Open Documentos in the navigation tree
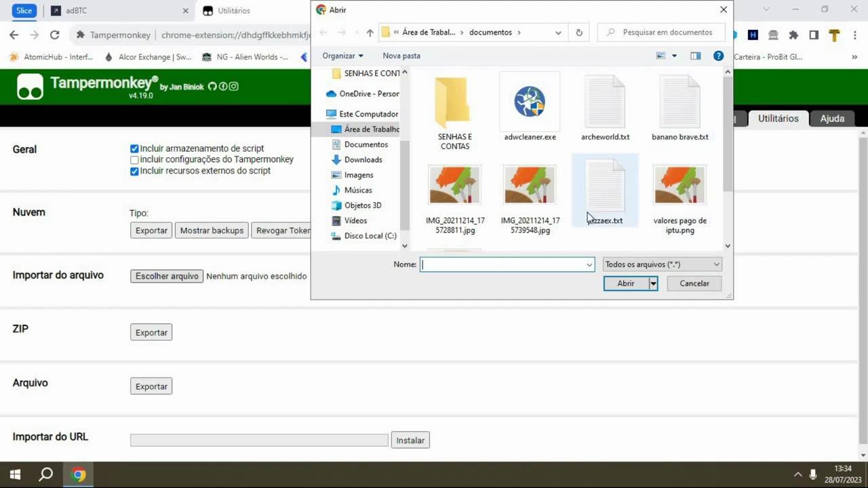The width and height of the screenshot is (868, 488). click(x=360, y=144)
